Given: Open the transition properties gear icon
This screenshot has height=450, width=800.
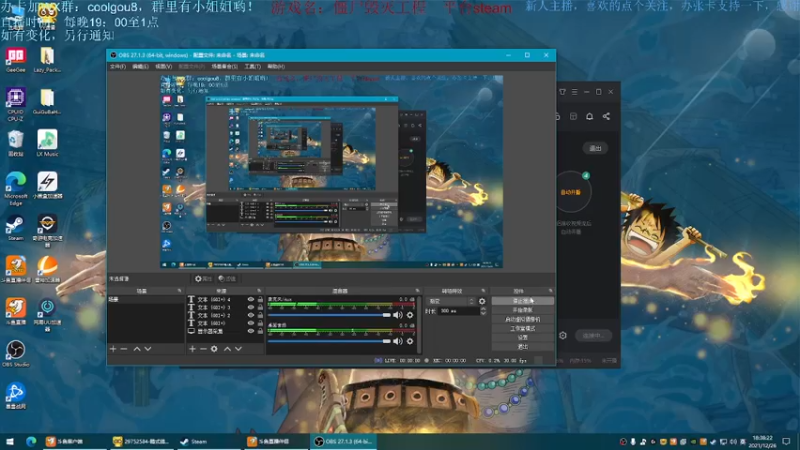Looking at the screenshot, I should coord(482,302).
